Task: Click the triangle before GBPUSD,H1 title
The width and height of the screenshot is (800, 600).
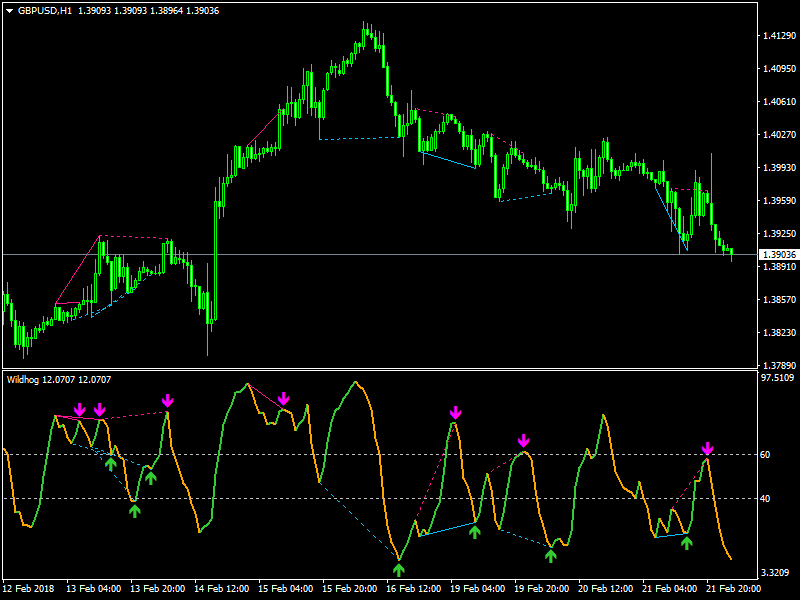Action: coord(9,10)
